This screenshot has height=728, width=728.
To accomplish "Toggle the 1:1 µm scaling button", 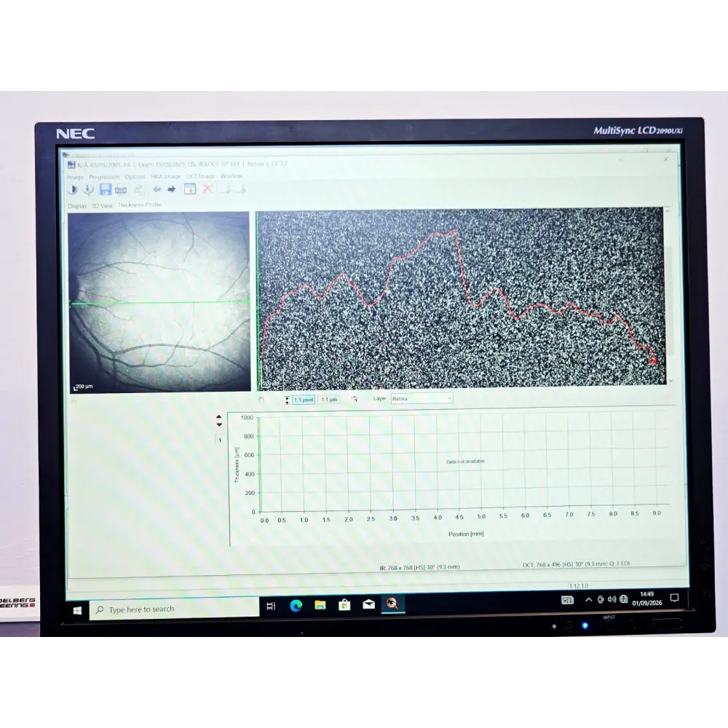I will (x=329, y=399).
